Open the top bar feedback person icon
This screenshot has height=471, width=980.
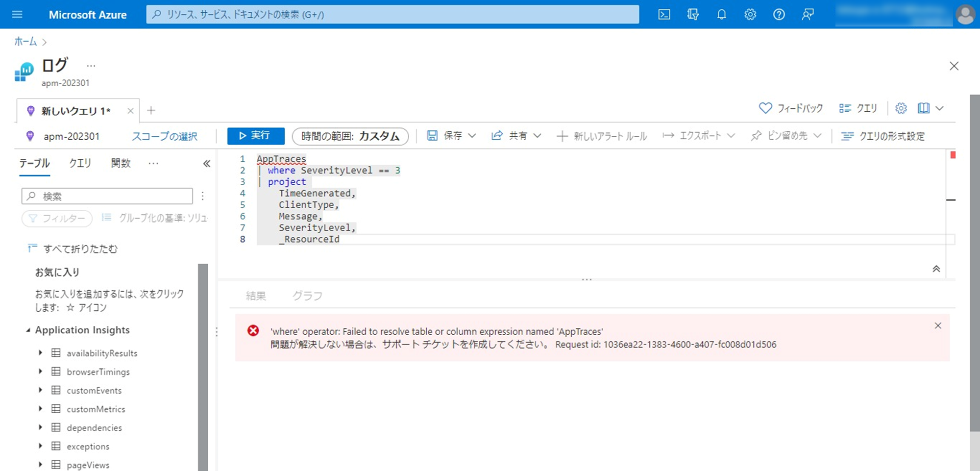(x=808, y=15)
